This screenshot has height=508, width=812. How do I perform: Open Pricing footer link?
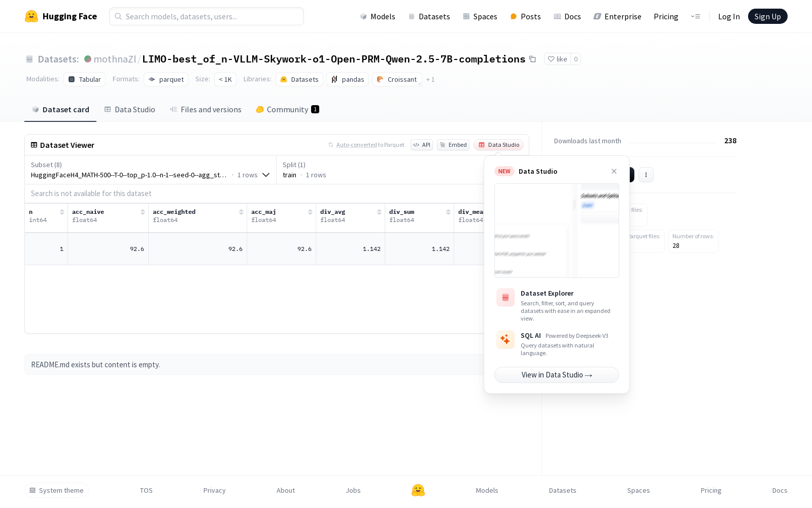[x=711, y=490]
